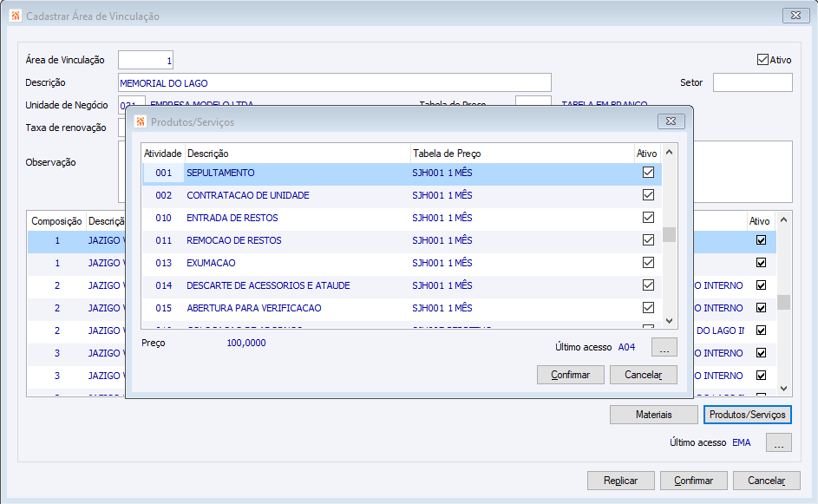Click the Produtos/Serviços dialog title icon
This screenshot has width=818, height=504.
141,121
